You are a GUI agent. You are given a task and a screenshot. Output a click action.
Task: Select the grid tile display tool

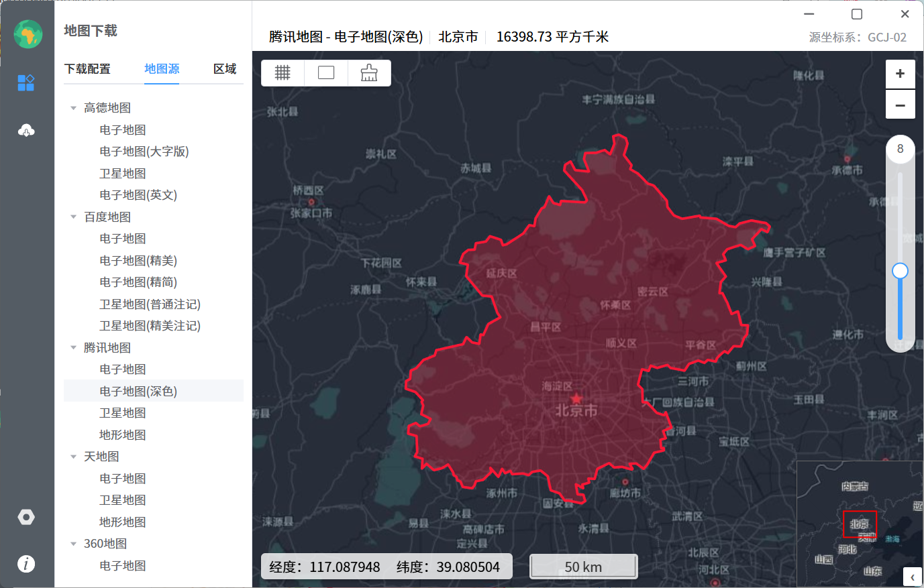(283, 72)
